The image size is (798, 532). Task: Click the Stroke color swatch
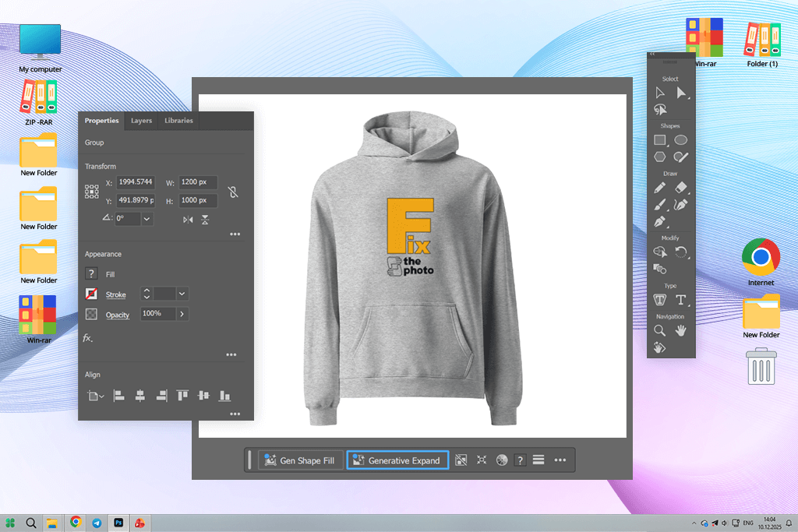(91, 294)
